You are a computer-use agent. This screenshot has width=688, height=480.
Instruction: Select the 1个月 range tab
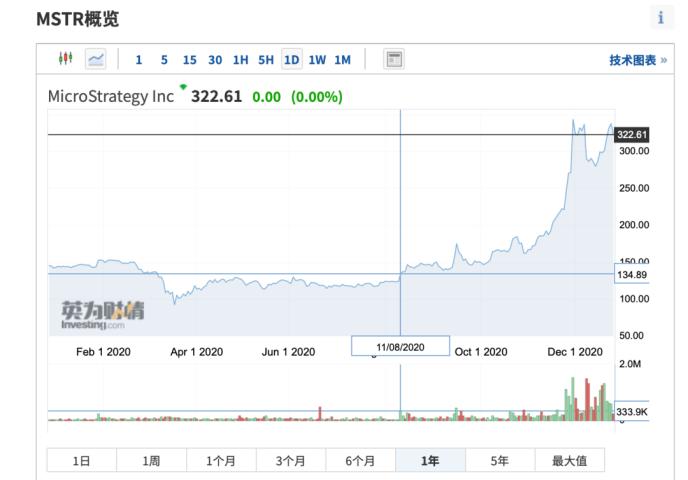(x=221, y=461)
